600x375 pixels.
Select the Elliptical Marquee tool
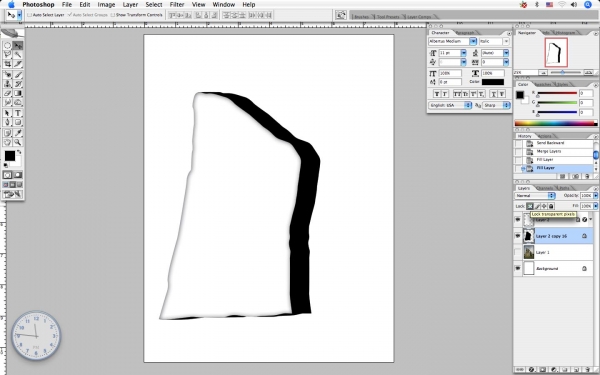[7, 46]
